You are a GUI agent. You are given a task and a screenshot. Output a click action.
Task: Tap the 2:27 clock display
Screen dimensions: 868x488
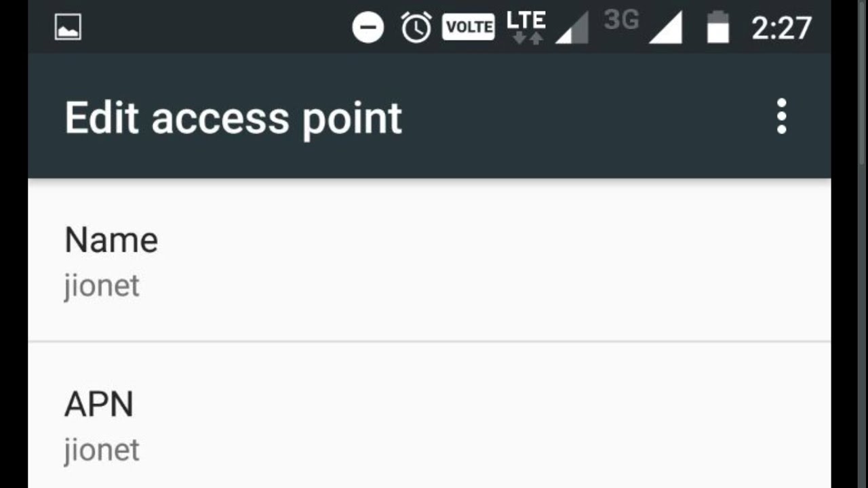782,28
